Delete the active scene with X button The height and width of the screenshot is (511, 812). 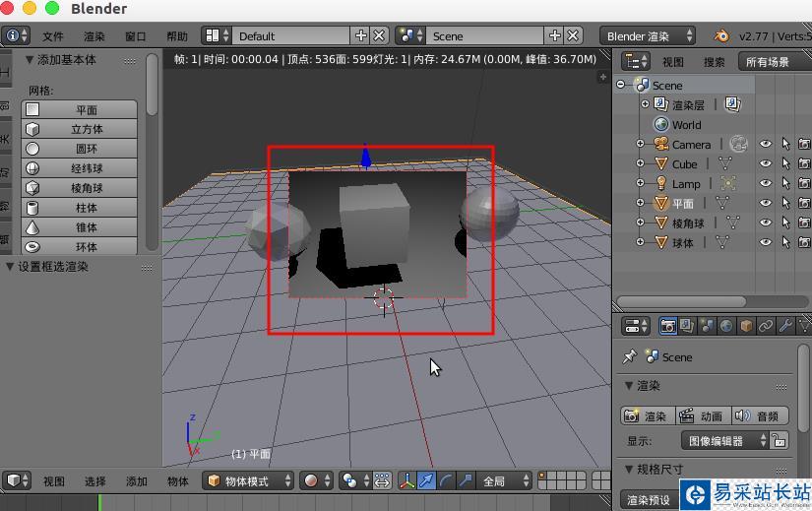click(x=573, y=35)
